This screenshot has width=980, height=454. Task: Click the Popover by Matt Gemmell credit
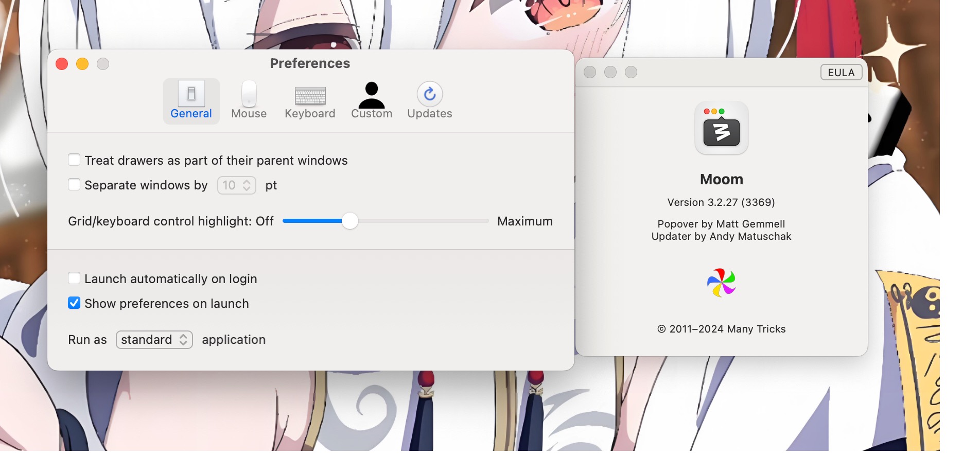click(721, 224)
